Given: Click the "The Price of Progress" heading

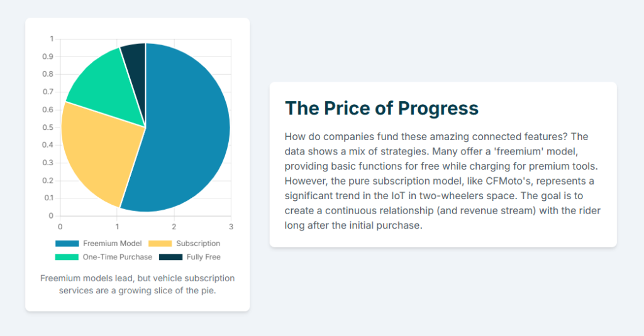Looking at the screenshot, I should [x=382, y=108].
